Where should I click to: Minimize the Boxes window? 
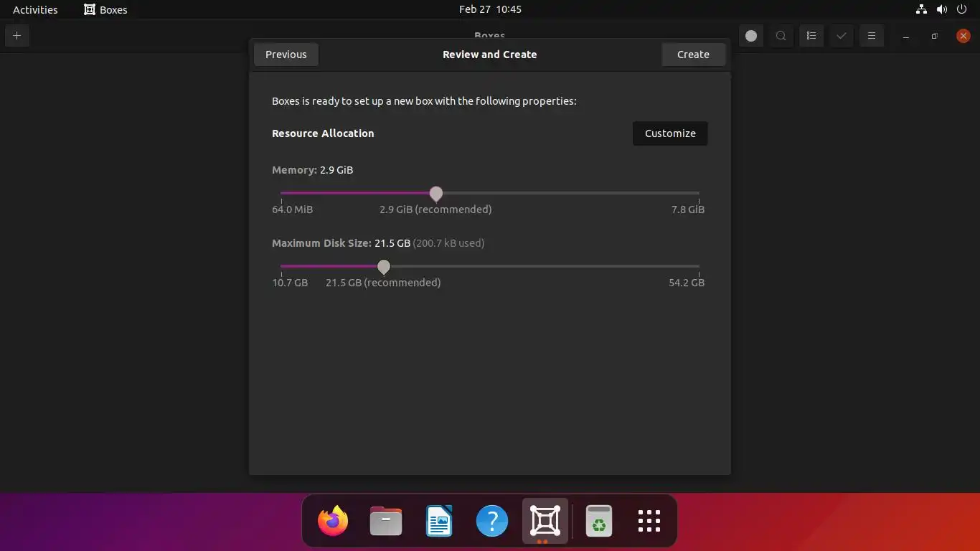(x=906, y=36)
